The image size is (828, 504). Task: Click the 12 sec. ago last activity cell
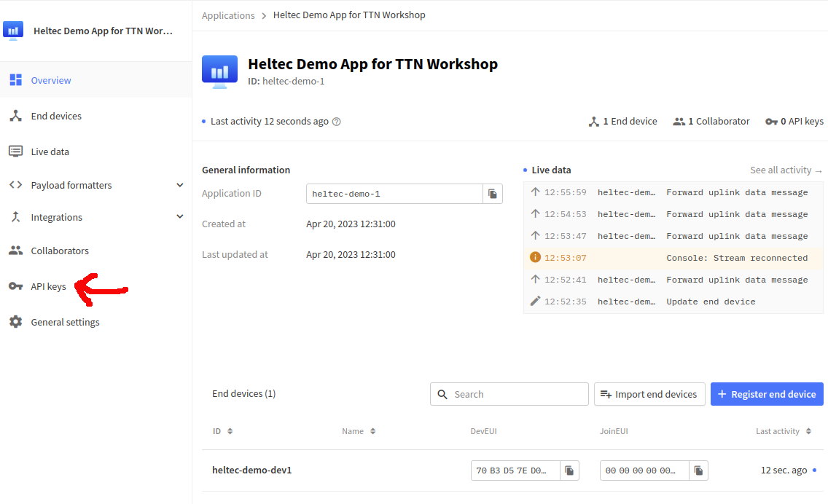tap(789, 470)
